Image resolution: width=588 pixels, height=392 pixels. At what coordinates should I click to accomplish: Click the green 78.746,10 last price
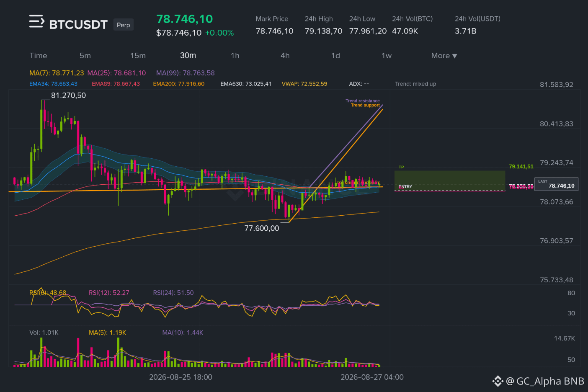pyautogui.click(x=185, y=19)
